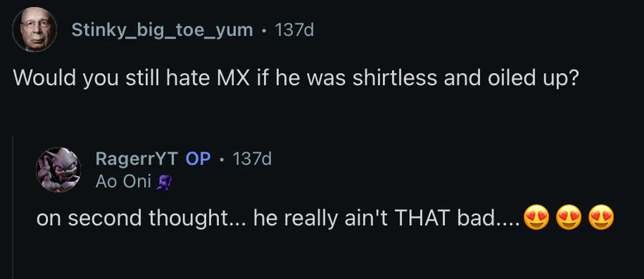644x279 pixels.
Task: Click the last heart-eyes emoji
Action: 601,217
